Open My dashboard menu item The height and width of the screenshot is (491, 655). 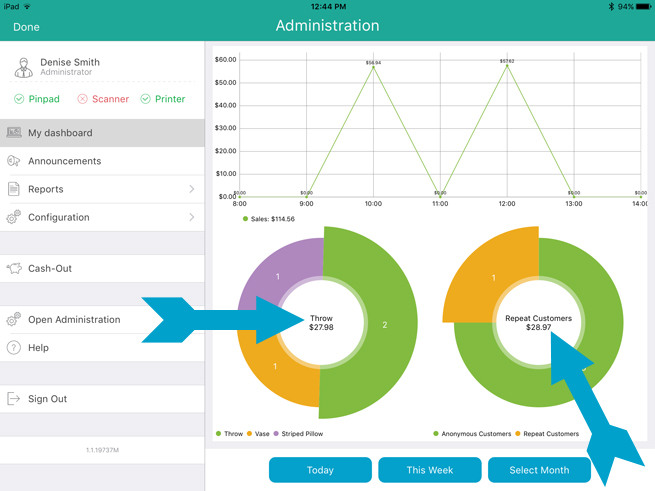point(102,133)
